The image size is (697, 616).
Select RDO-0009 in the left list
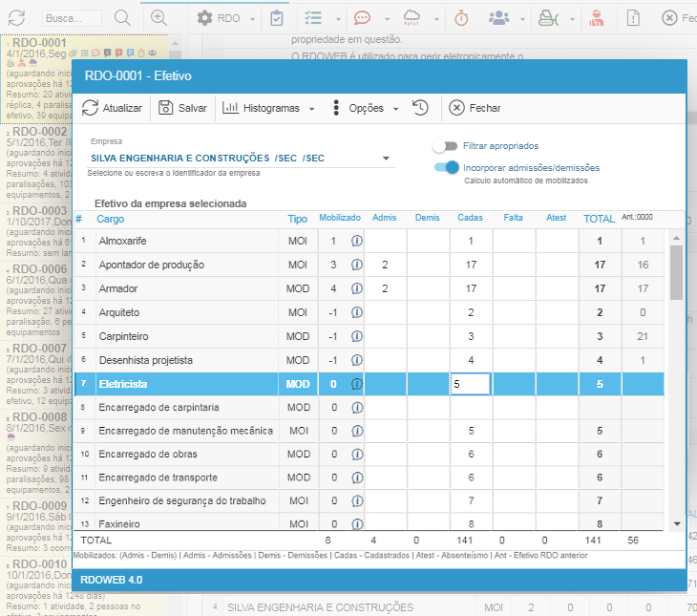coord(38,527)
